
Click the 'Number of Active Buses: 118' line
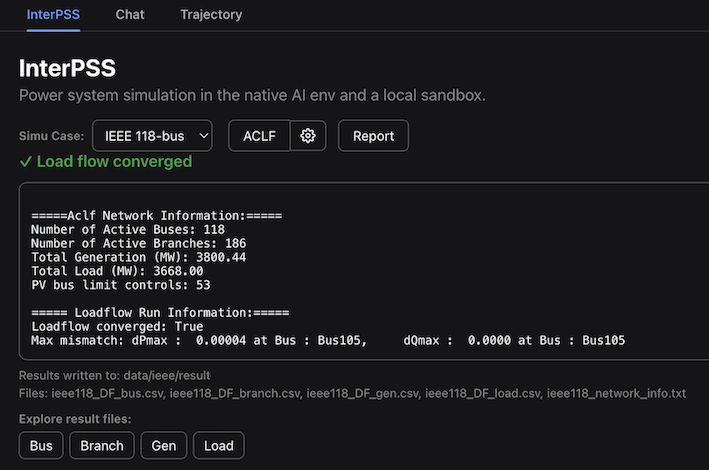(128, 229)
